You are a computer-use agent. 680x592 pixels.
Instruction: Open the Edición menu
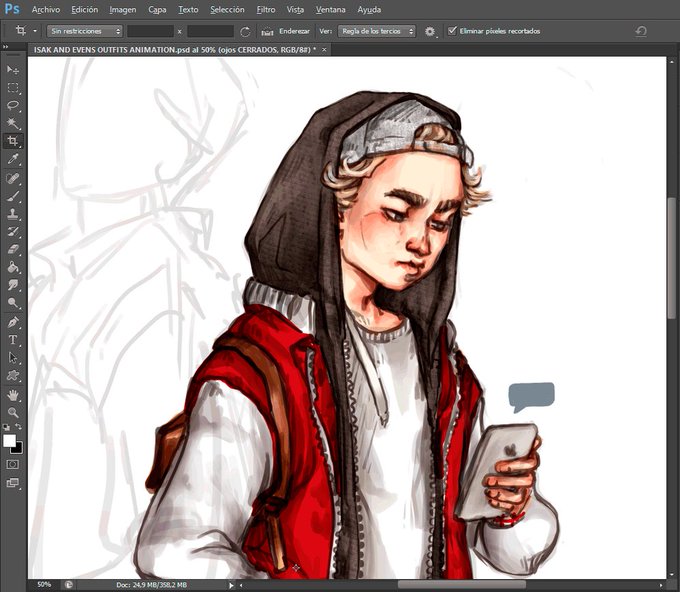pyautogui.click(x=84, y=10)
